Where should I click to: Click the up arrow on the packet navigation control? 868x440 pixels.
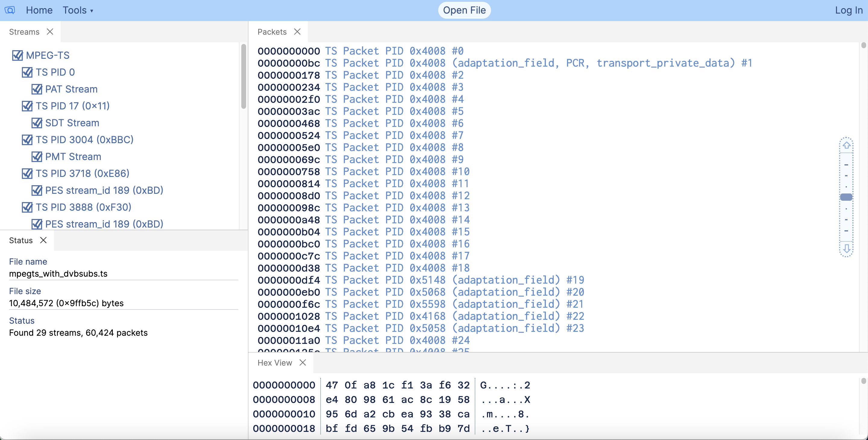click(847, 145)
